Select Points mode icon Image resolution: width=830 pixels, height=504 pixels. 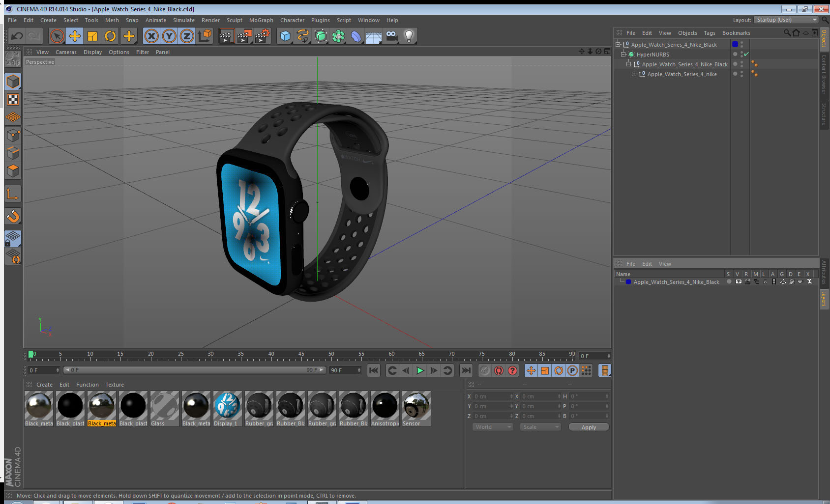tap(13, 135)
